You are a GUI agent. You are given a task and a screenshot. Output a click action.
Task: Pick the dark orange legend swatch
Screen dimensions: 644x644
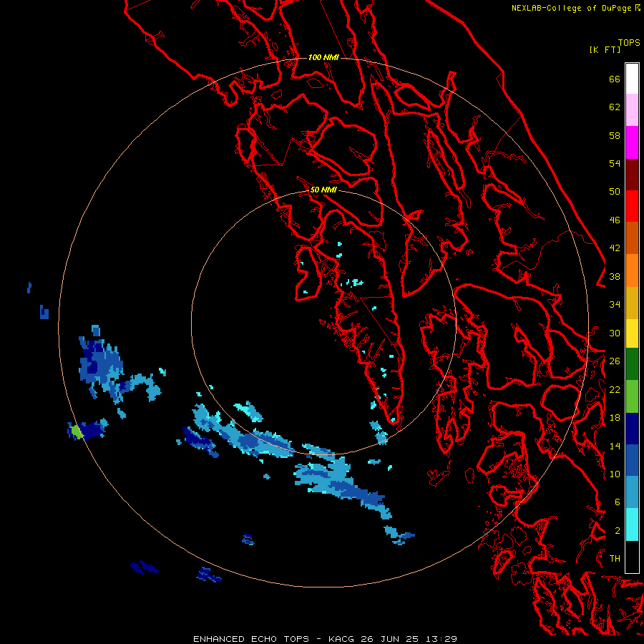[632, 238]
